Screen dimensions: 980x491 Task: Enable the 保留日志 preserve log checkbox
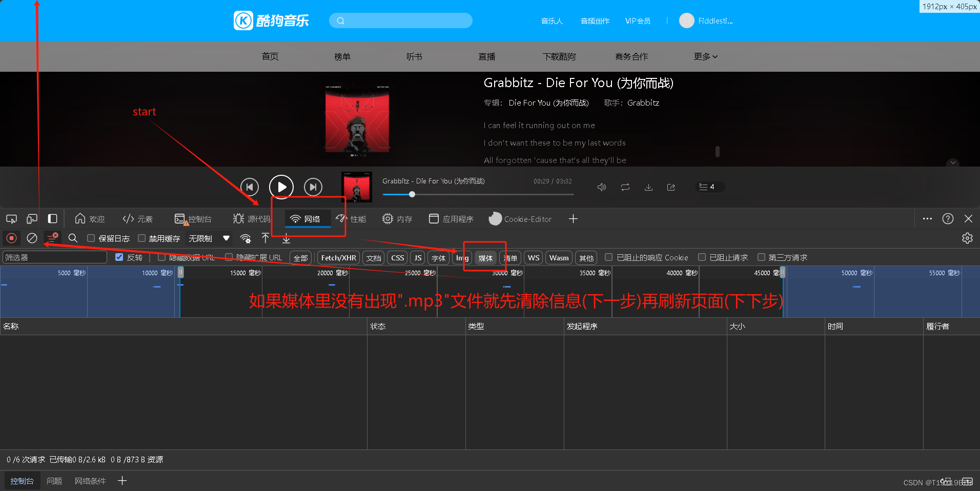tap(91, 238)
